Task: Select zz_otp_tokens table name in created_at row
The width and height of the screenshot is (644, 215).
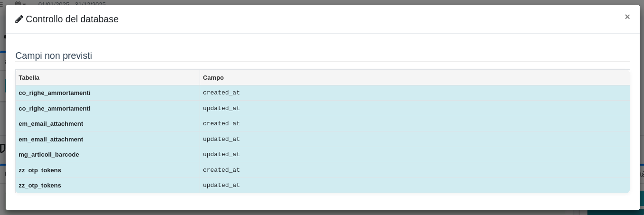Action: (x=40, y=170)
